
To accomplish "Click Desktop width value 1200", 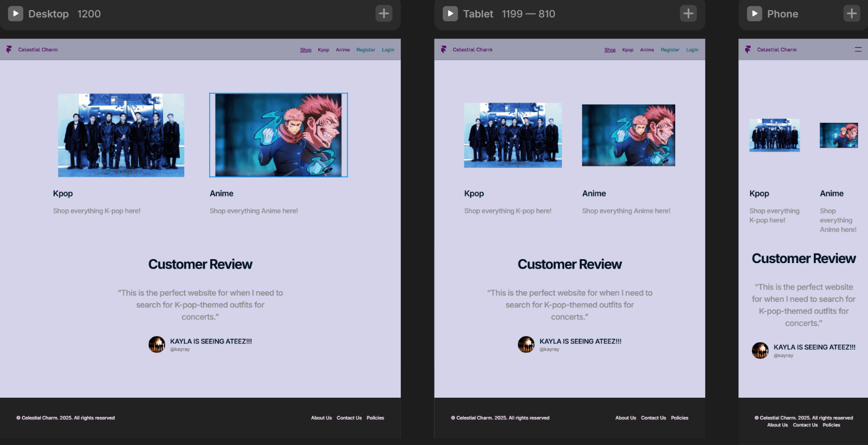I will pos(89,14).
